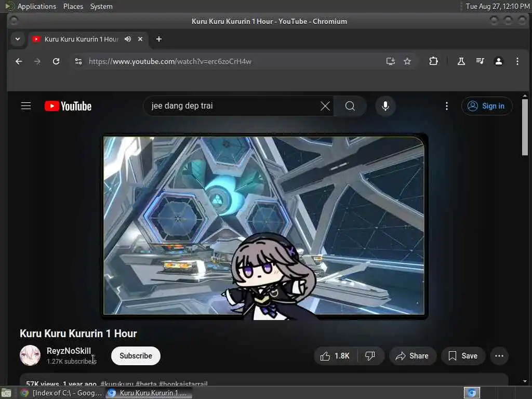The height and width of the screenshot is (399, 532).
Task: Open the YouTube hamburger guide menu
Action: (26, 106)
